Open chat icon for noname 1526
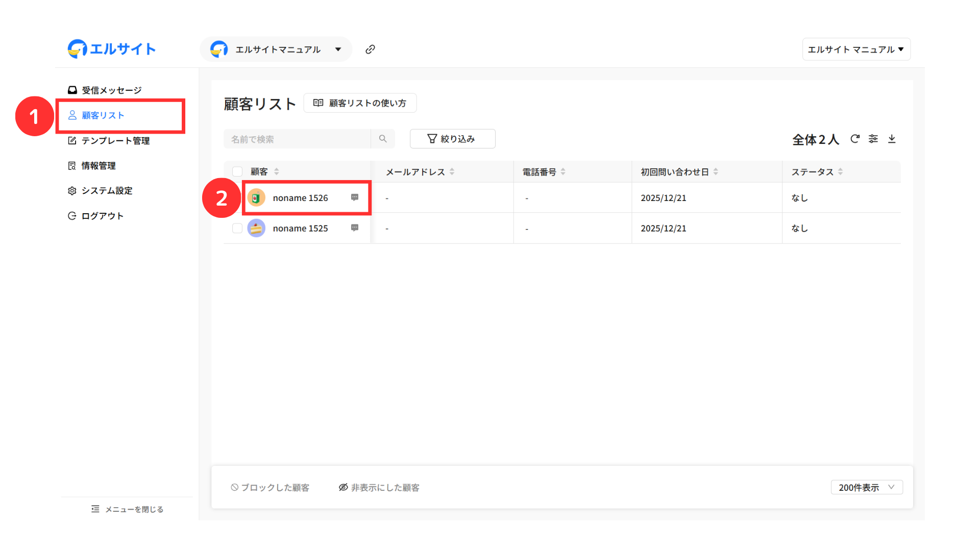 click(355, 197)
